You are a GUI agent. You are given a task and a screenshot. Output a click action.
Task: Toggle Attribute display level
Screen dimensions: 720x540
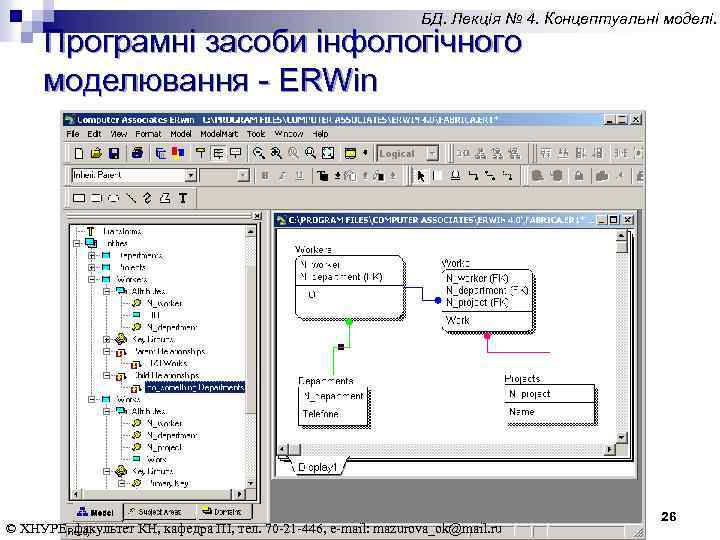click(218, 153)
